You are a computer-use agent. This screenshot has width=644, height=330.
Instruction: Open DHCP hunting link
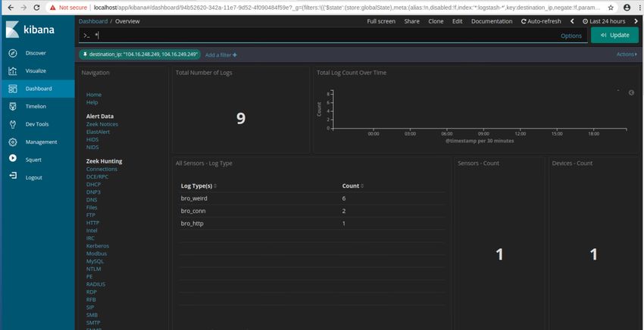pos(93,184)
